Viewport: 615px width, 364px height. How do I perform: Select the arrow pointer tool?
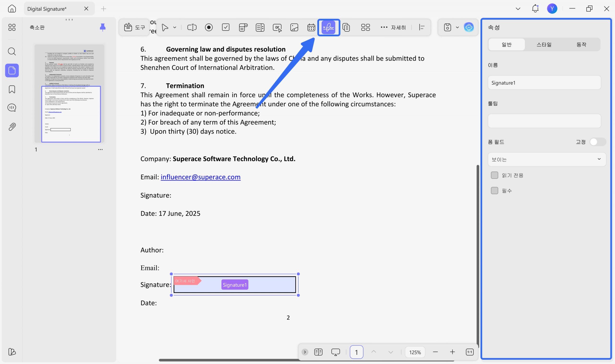(165, 27)
